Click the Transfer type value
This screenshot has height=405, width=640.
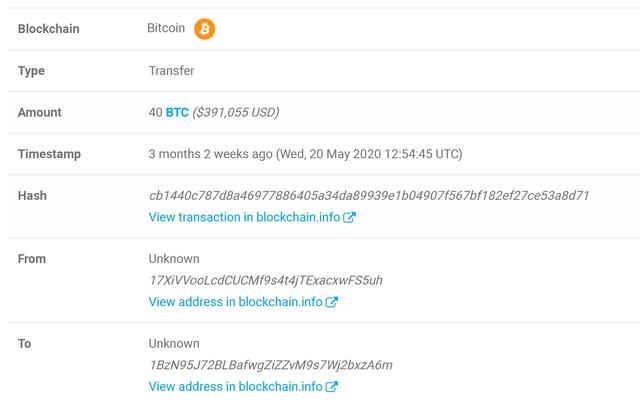click(171, 71)
